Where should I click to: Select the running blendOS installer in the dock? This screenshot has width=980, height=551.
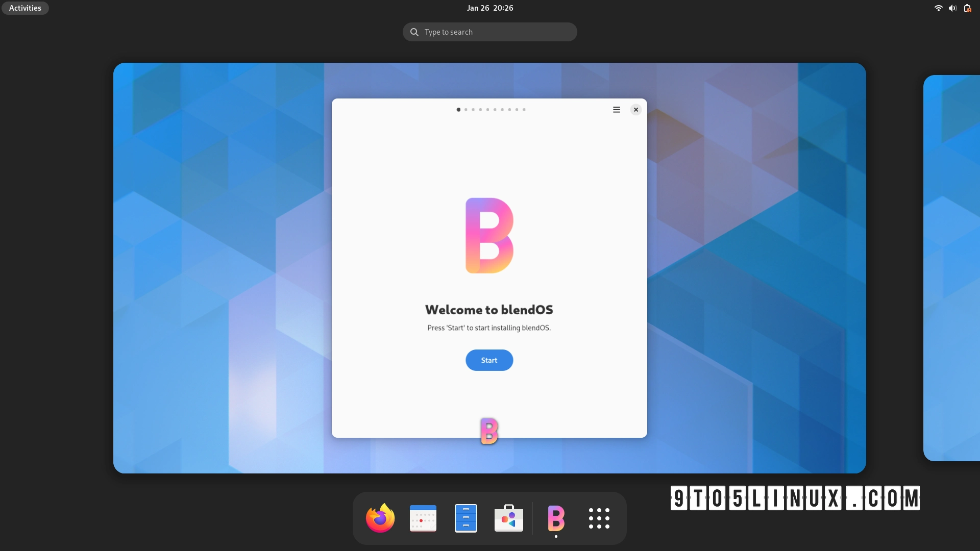556,519
